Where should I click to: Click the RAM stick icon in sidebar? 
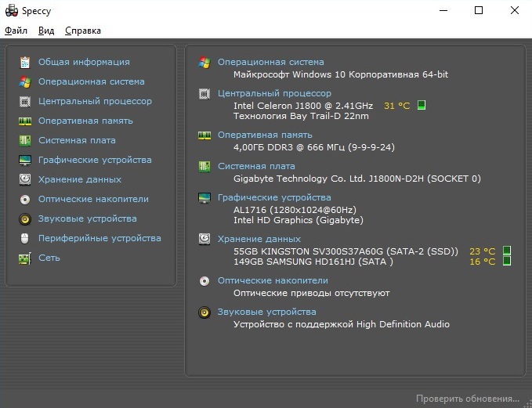[x=25, y=121]
